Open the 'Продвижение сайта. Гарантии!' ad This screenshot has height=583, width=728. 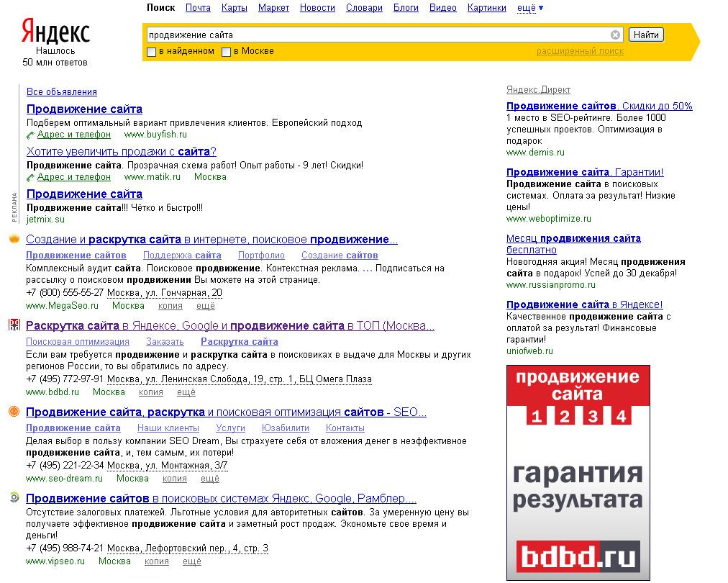585,172
